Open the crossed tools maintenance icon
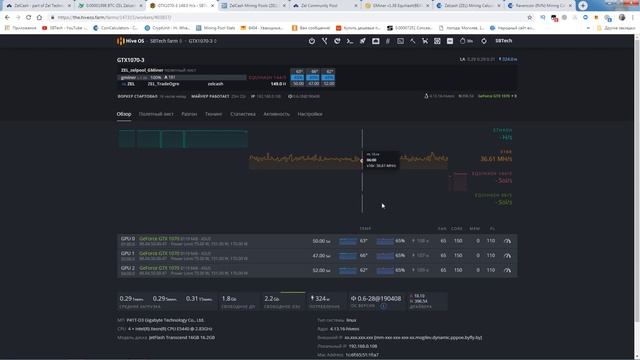Screen dimensions: 640x360 click(x=324, y=41)
